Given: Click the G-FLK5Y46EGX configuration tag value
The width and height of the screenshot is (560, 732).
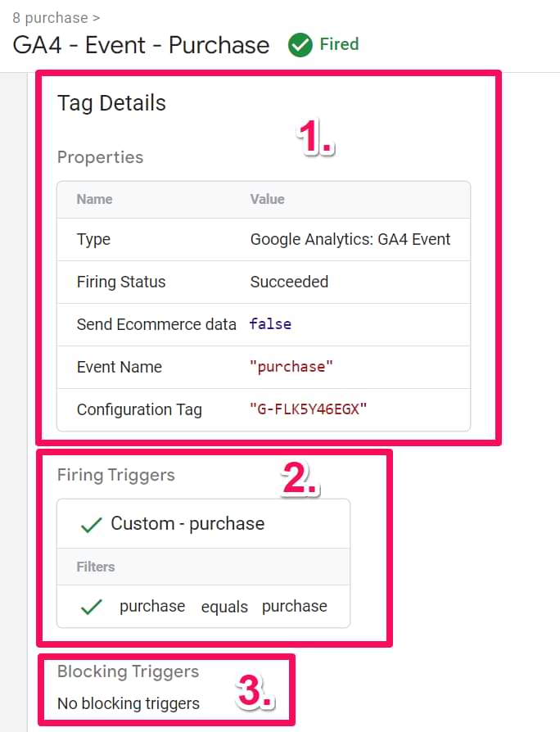Looking at the screenshot, I should pos(308,409).
